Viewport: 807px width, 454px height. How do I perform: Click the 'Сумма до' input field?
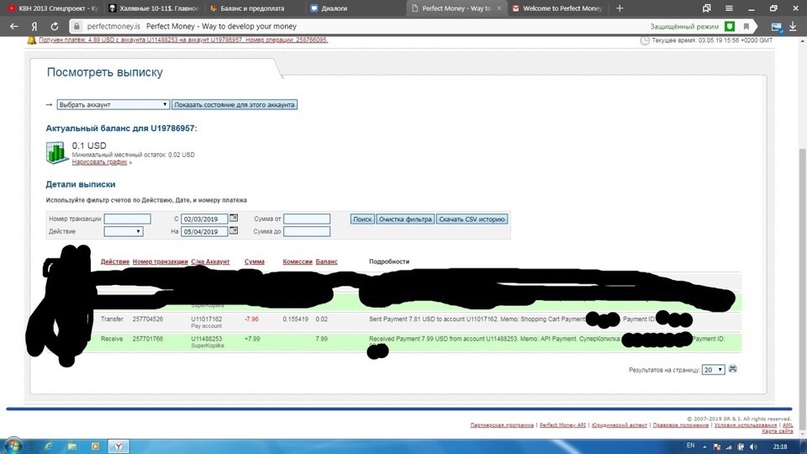tap(307, 231)
